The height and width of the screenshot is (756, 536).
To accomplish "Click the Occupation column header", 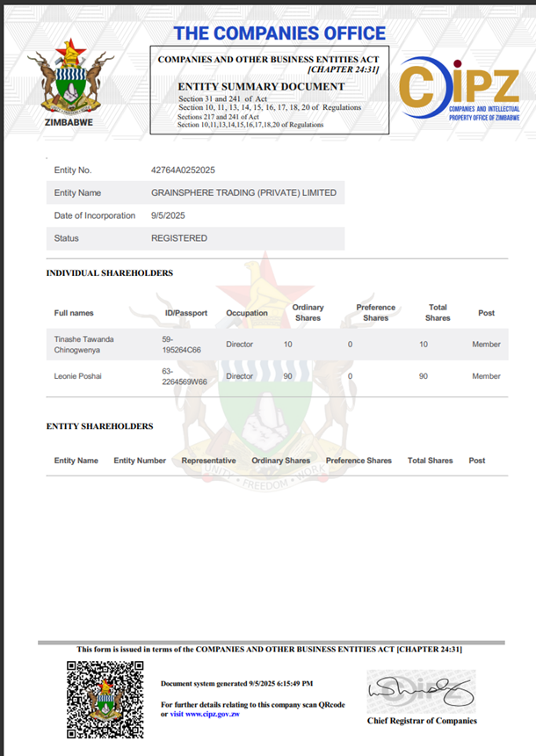I will tap(247, 313).
